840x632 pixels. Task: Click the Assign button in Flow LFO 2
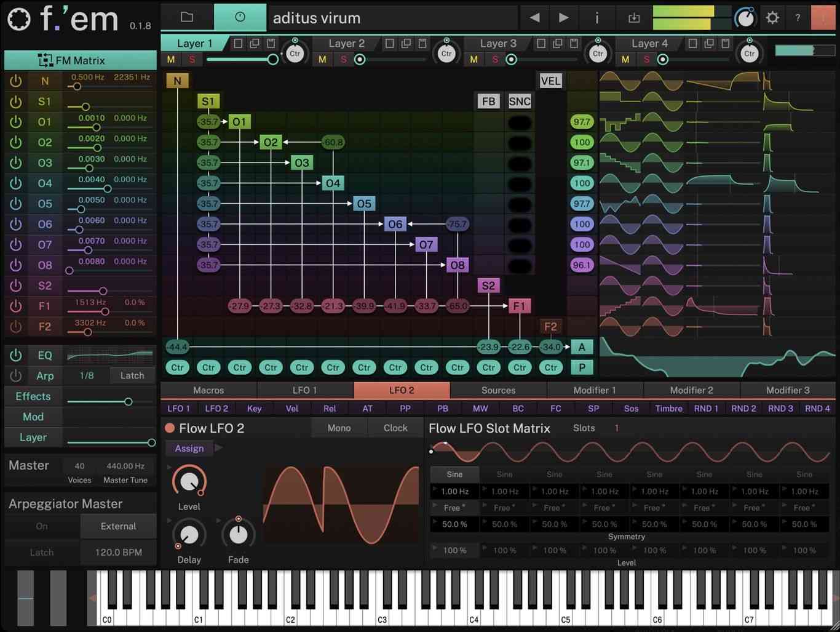[189, 448]
